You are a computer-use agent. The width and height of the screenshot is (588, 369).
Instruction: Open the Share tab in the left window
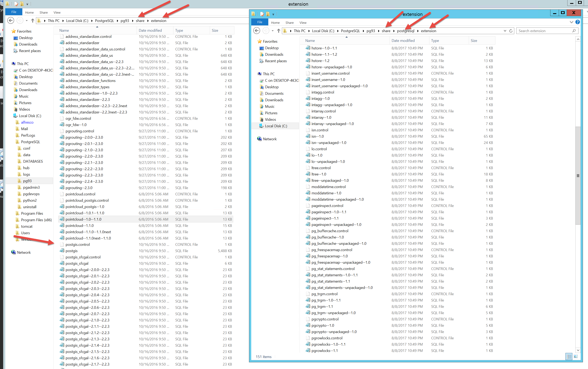click(x=44, y=12)
